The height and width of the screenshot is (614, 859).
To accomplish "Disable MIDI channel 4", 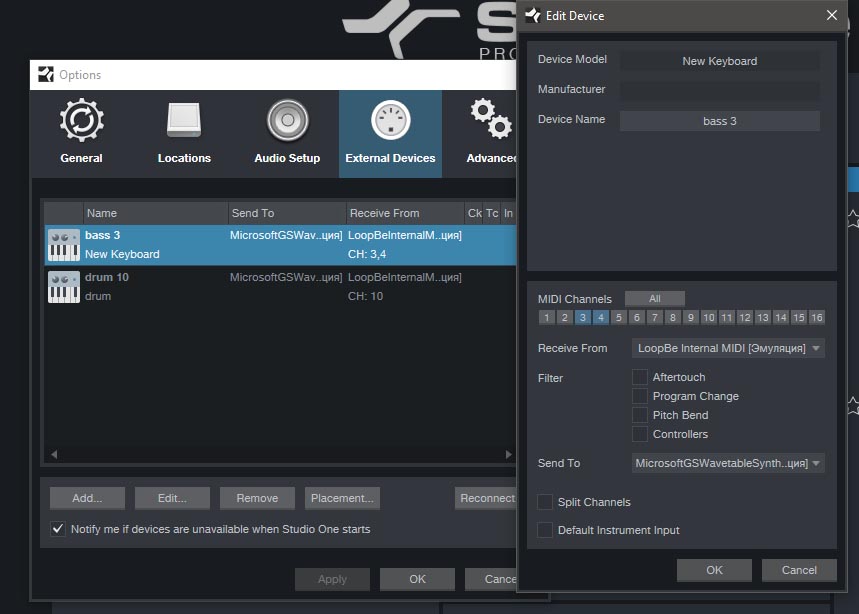I will pyautogui.click(x=600, y=317).
